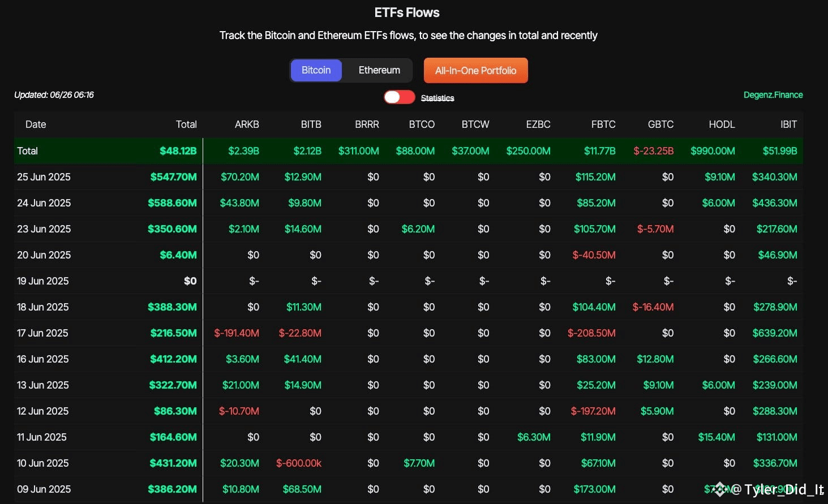Click the ETFs Flows heading
828x504 pixels.
(x=407, y=12)
